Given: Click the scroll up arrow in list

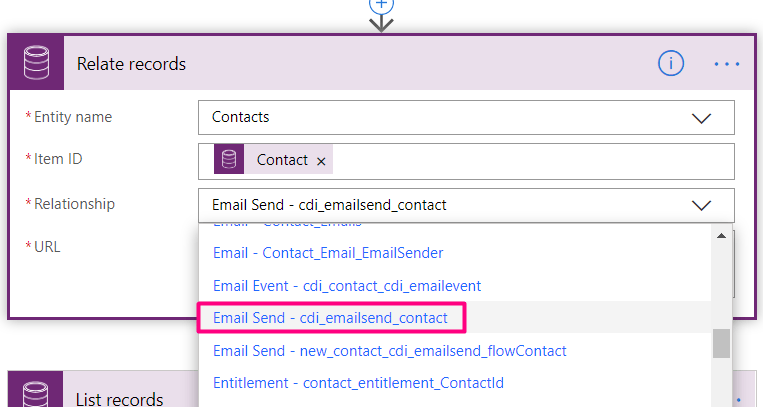Looking at the screenshot, I should click(x=720, y=236).
